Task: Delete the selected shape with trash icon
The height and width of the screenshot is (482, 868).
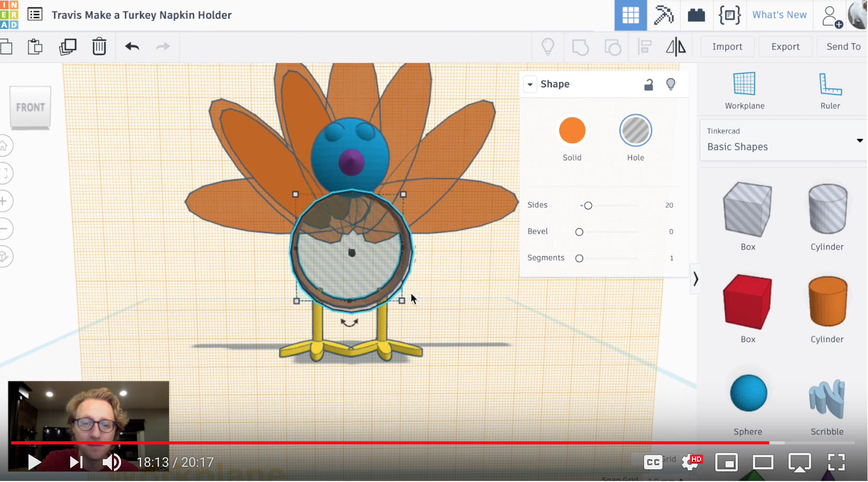Action: click(99, 47)
